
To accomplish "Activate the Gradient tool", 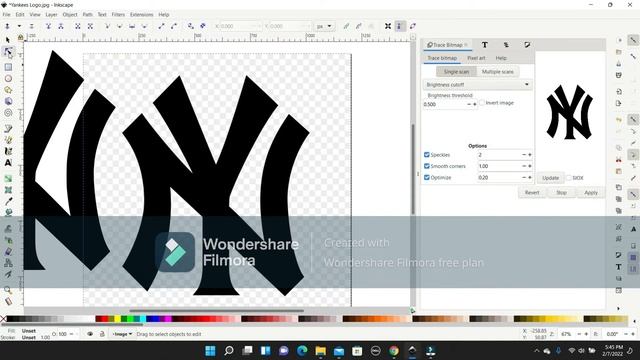I will 8,179.
